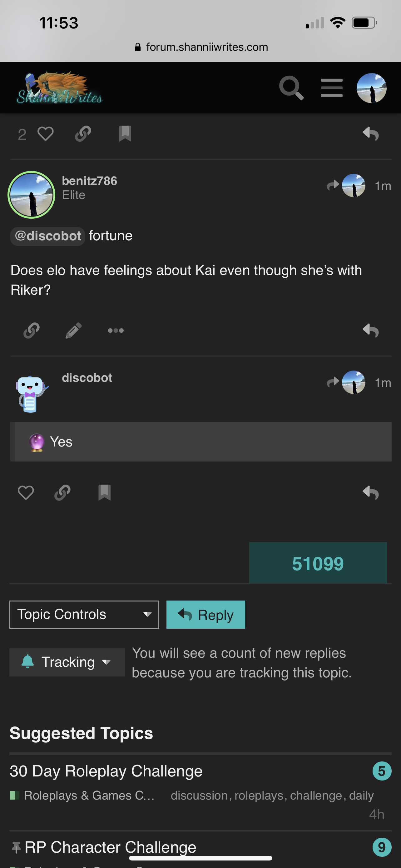Open 30 Day Roleplay Challenge topic
The height and width of the screenshot is (868, 401).
tap(106, 771)
